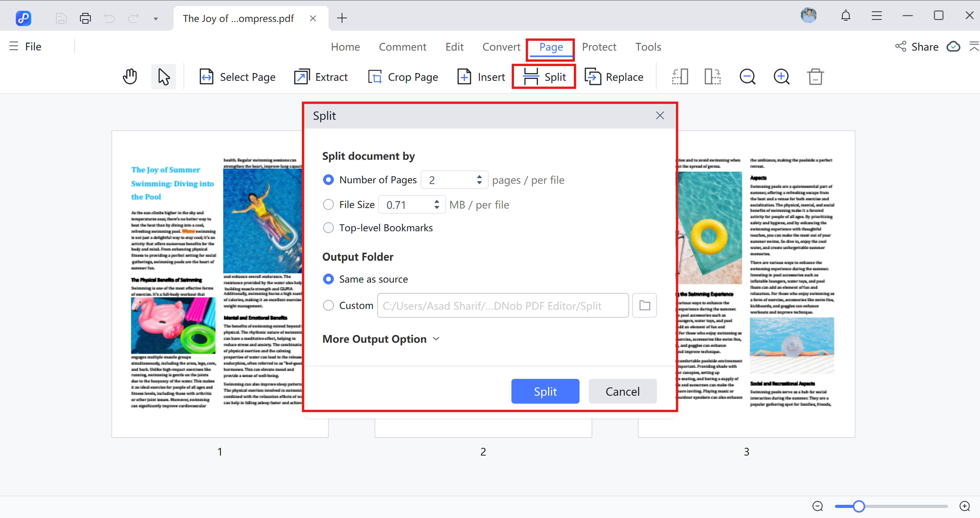Switch to the Convert tab
The width and height of the screenshot is (980, 518).
click(x=501, y=47)
